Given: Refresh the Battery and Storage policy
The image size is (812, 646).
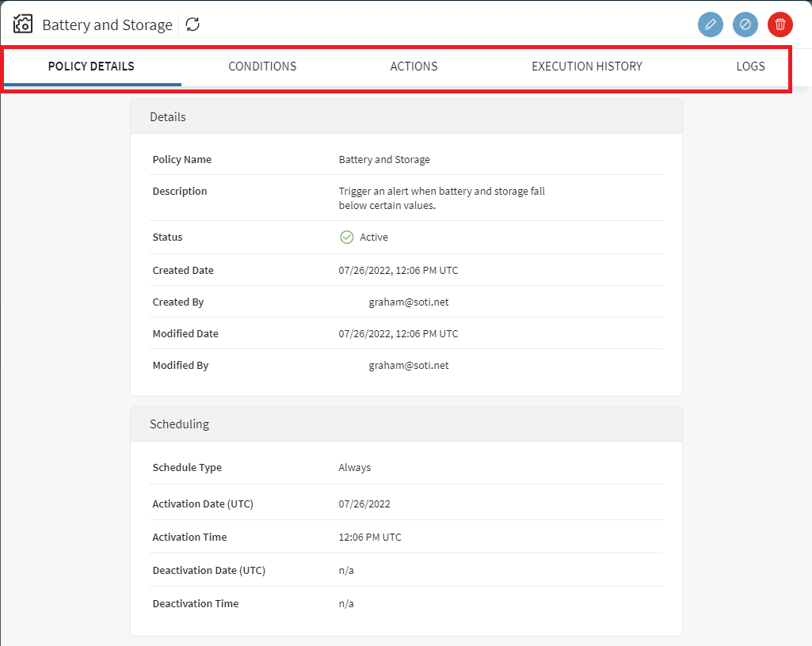Looking at the screenshot, I should (x=193, y=25).
